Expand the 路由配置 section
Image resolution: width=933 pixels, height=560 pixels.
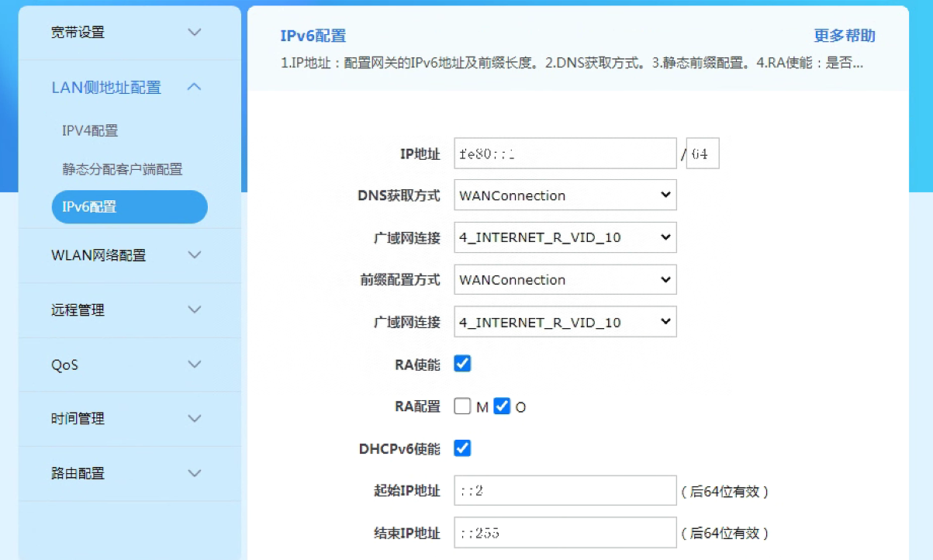pyautogui.click(x=129, y=472)
